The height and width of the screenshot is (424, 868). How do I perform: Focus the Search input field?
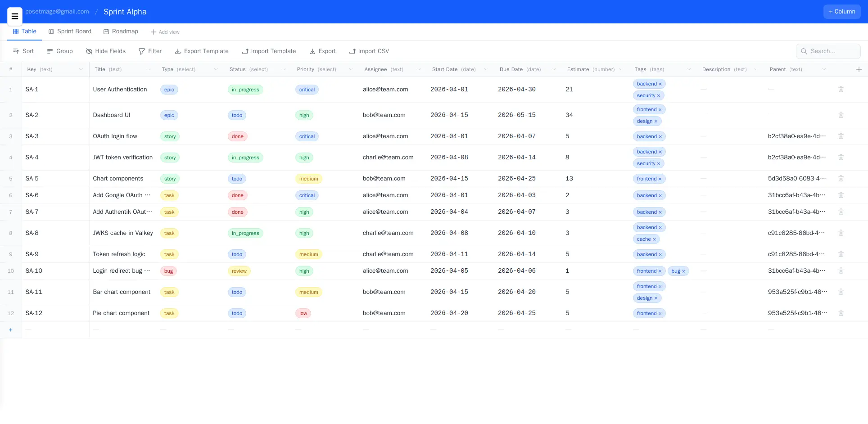click(x=832, y=51)
